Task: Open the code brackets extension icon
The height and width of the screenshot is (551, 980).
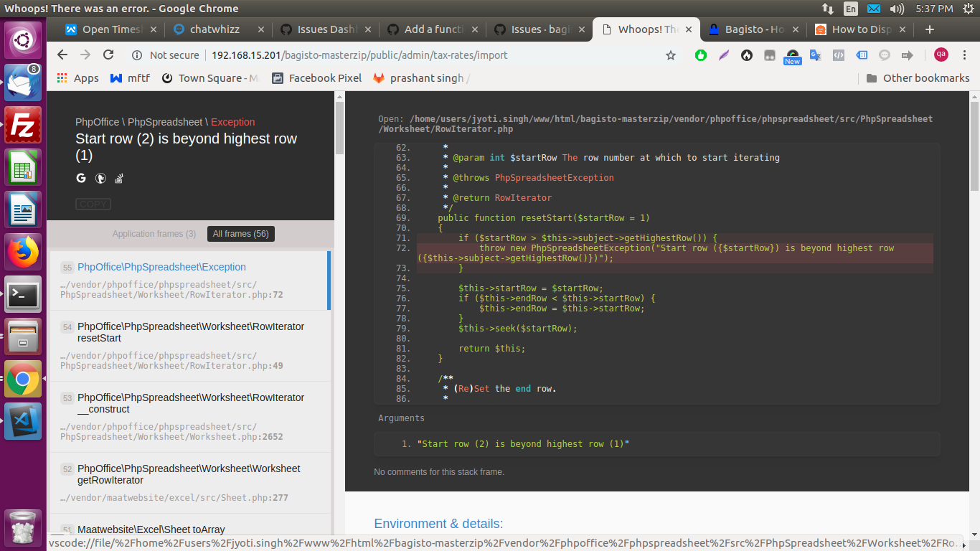Action: coord(838,55)
